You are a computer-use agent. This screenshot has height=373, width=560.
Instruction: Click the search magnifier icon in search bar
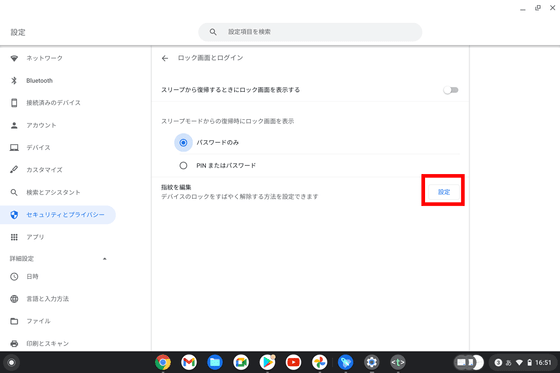click(x=213, y=32)
